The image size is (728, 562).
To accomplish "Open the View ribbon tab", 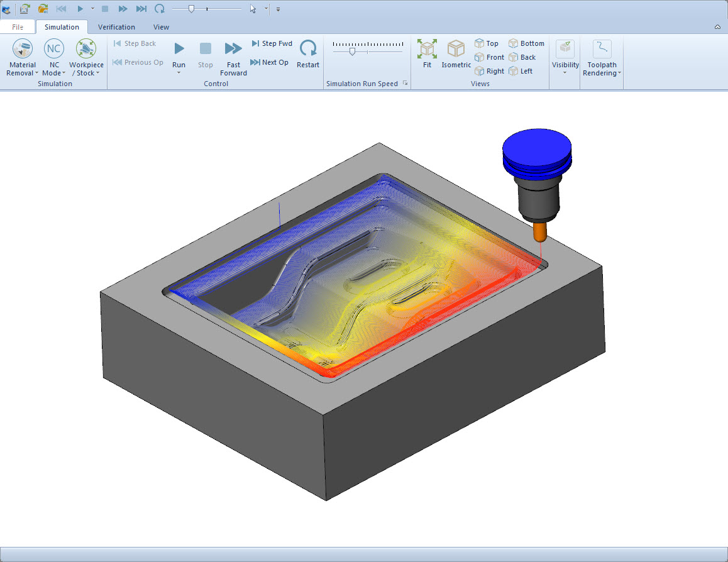I will click(161, 27).
